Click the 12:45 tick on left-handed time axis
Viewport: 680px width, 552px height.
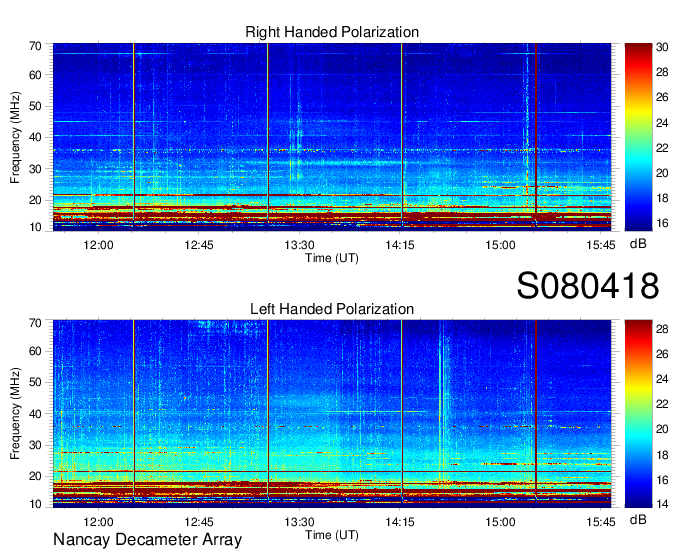[x=199, y=522]
